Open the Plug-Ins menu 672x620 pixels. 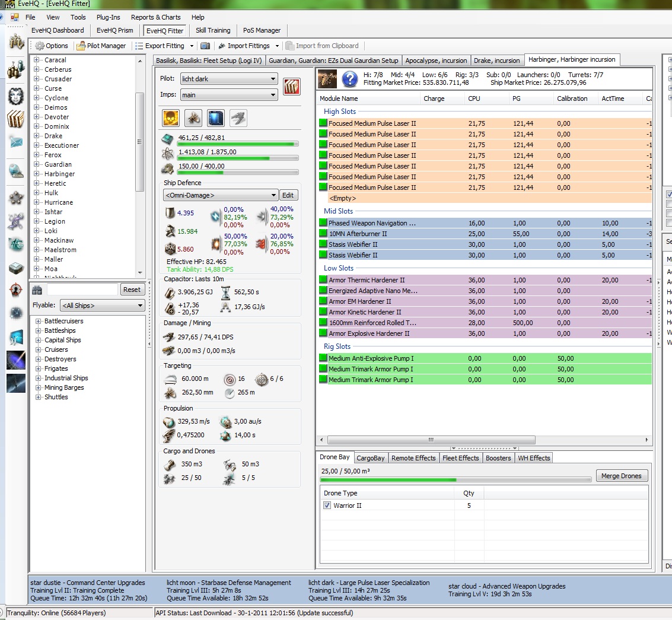[108, 17]
